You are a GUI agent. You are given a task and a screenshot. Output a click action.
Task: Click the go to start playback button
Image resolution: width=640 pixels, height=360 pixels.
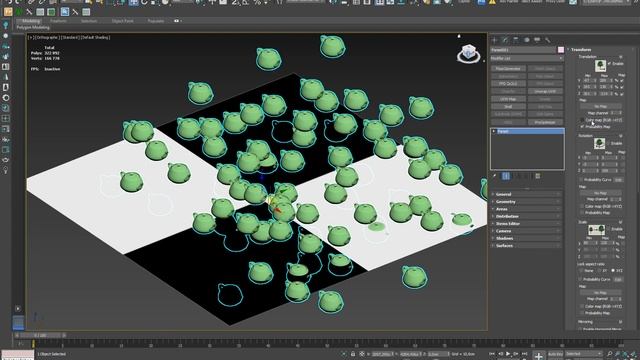click(492, 354)
